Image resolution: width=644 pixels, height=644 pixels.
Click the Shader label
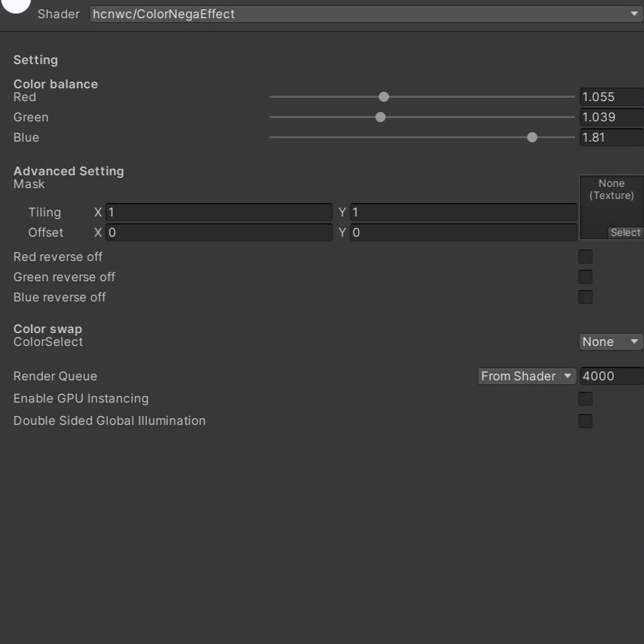coord(59,14)
